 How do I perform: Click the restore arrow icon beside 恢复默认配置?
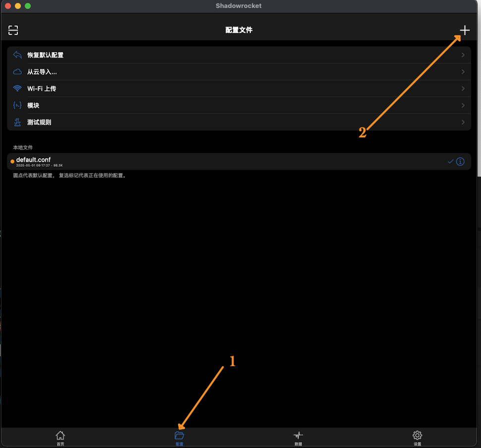[x=17, y=55]
